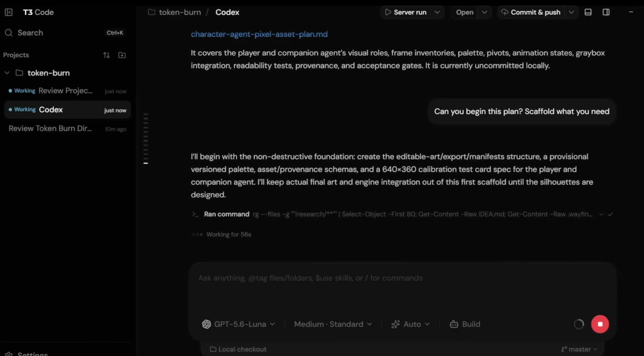
Task: Add a new project folder
Action: click(122, 55)
